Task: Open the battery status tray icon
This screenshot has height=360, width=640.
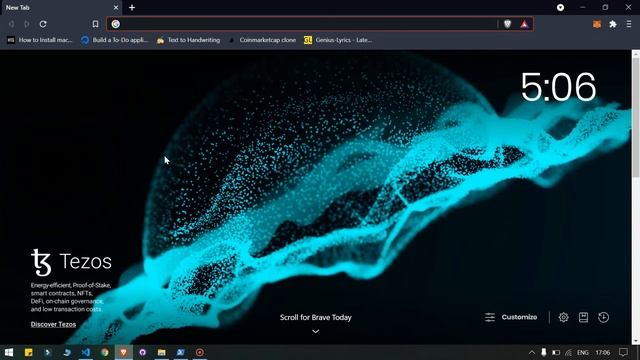Action: [x=556, y=352]
